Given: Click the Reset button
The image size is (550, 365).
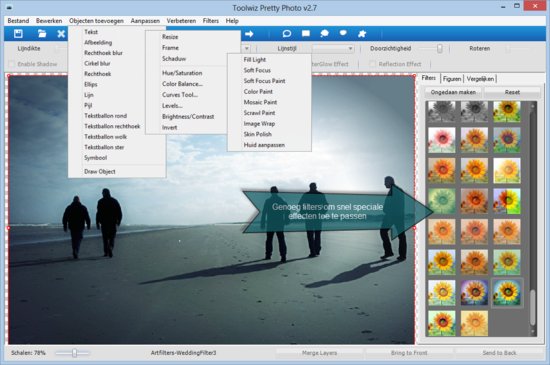Looking at the screenshot, I should coord(512,92).
